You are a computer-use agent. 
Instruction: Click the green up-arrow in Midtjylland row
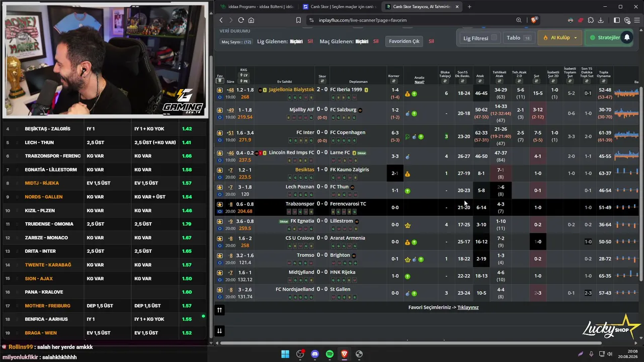click(408, 276)
